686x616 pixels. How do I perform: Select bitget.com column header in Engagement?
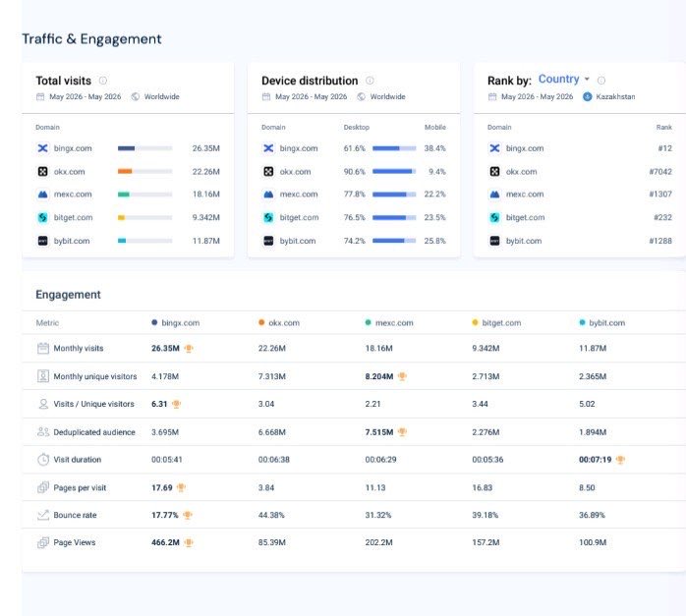[x=496, y=322]
